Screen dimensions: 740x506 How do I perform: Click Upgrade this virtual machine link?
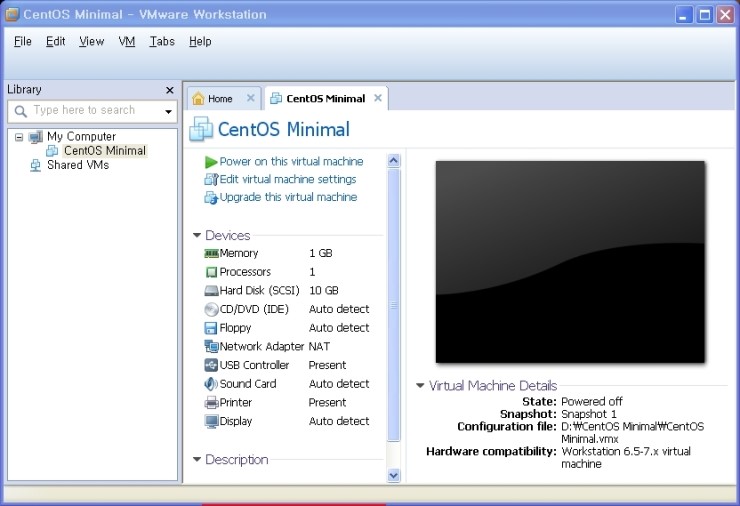point(288,197)
